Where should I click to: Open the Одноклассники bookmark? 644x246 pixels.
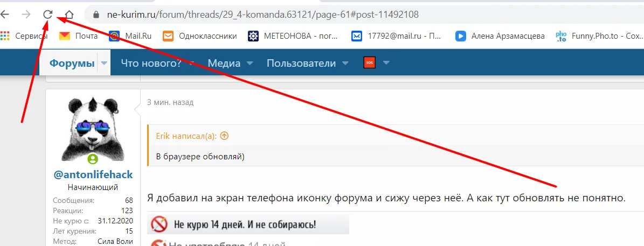pyautogui.click(x=200, y=36)
